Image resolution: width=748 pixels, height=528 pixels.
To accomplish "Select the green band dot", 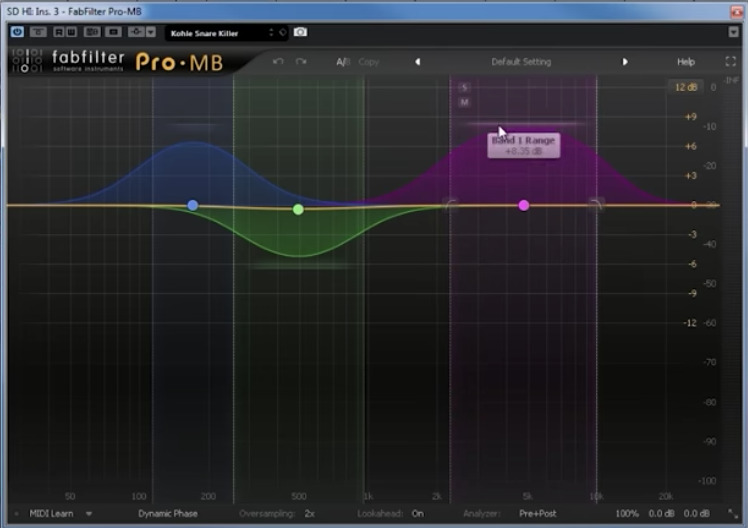I will tap(298, 209).
